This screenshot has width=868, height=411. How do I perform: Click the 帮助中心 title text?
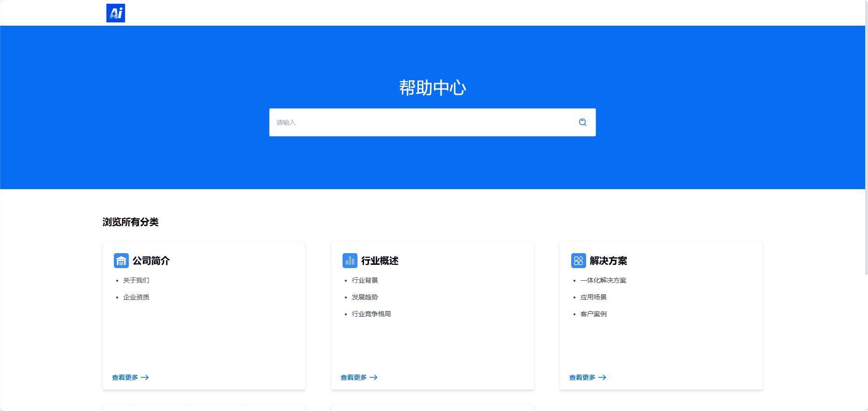(x=433, y=88)
